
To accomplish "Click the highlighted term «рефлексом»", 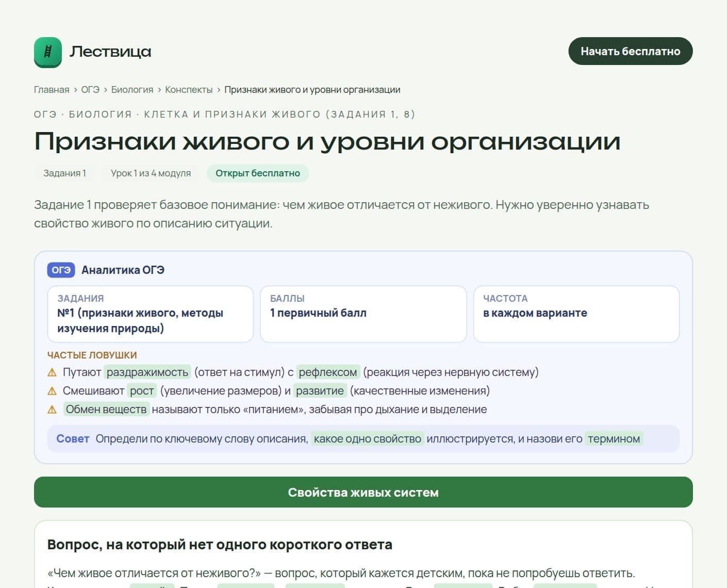I will point(328,372).
